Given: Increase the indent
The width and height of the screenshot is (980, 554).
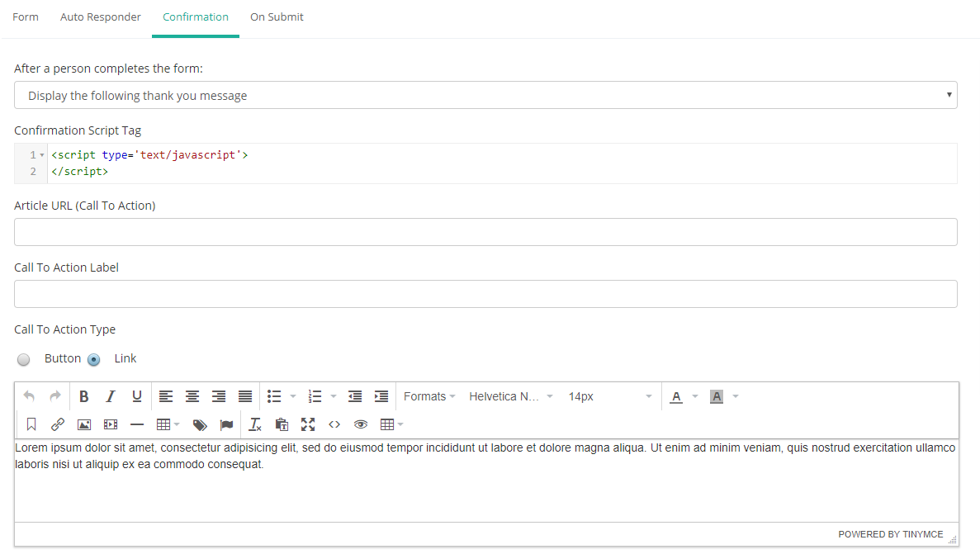Looking at the screenshot, I should point(381,396).
